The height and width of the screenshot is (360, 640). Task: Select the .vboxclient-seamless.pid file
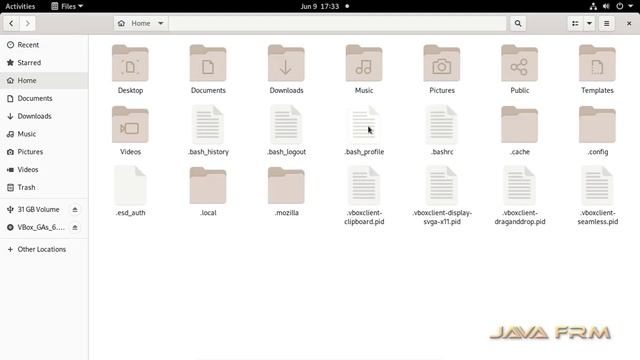(597, 186)
